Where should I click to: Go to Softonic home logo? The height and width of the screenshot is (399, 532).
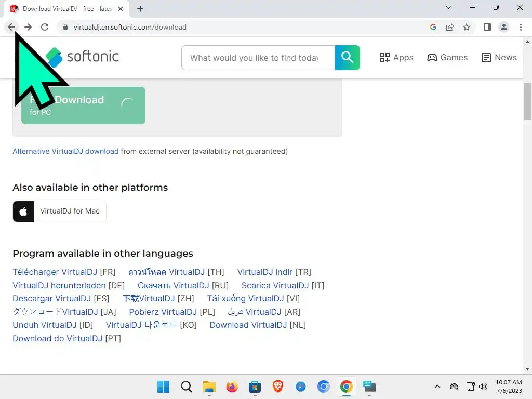point(82,57)
